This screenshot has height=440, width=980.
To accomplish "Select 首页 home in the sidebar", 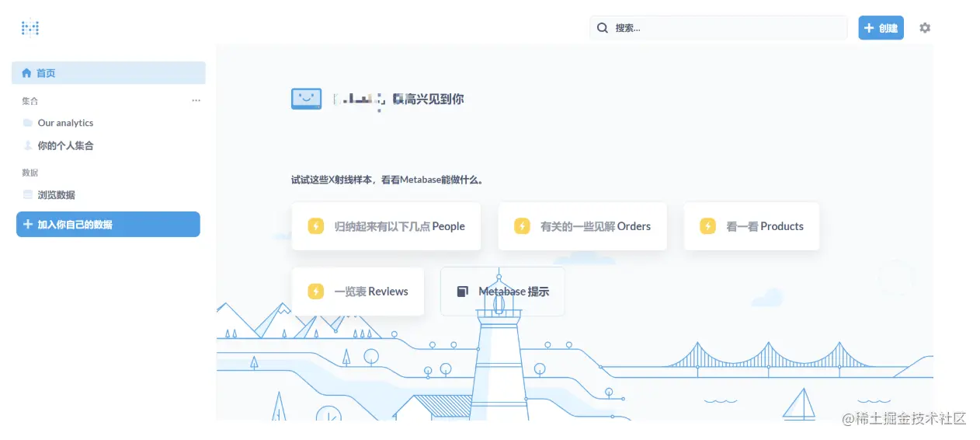I will (109, 73).
